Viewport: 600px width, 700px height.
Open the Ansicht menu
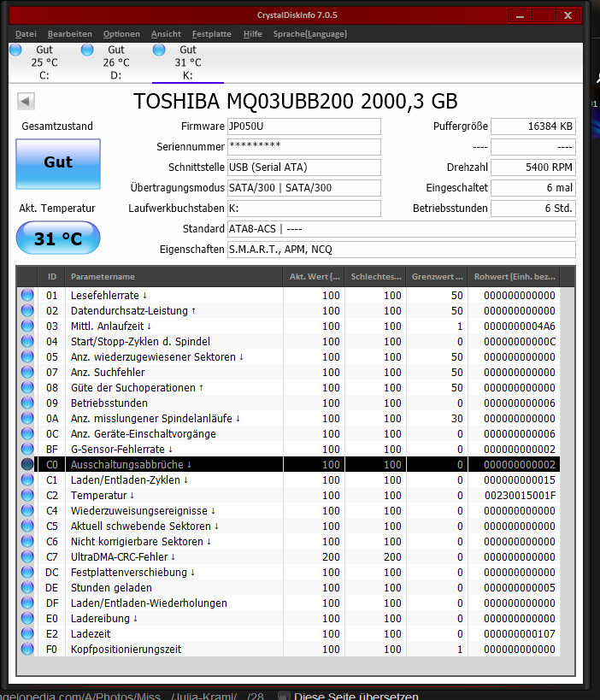coord(166,34)
